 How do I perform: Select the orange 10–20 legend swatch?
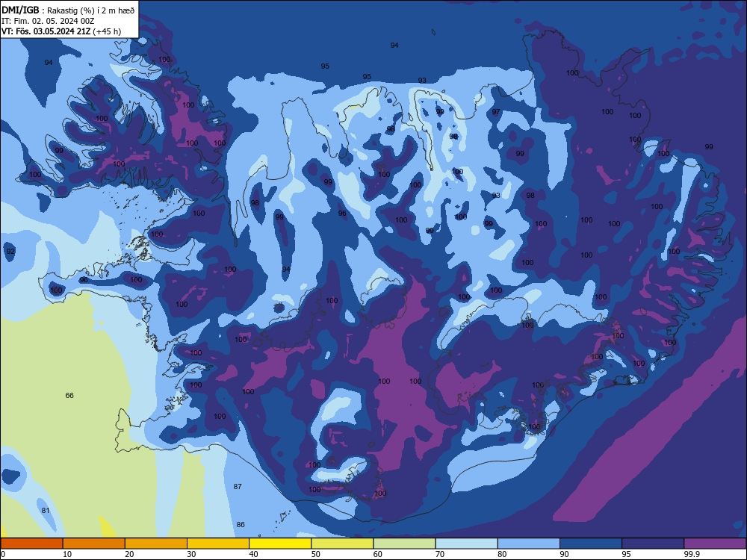(x=94, y=544)
